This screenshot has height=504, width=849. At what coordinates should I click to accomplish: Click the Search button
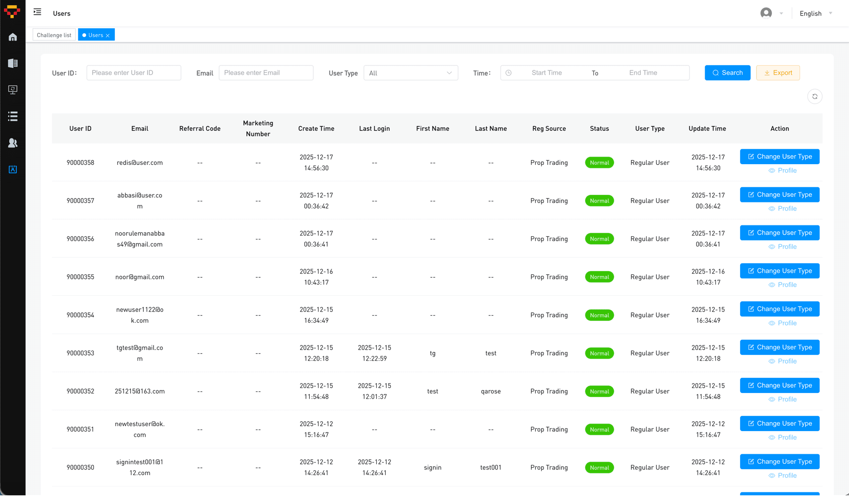[727, 73]
